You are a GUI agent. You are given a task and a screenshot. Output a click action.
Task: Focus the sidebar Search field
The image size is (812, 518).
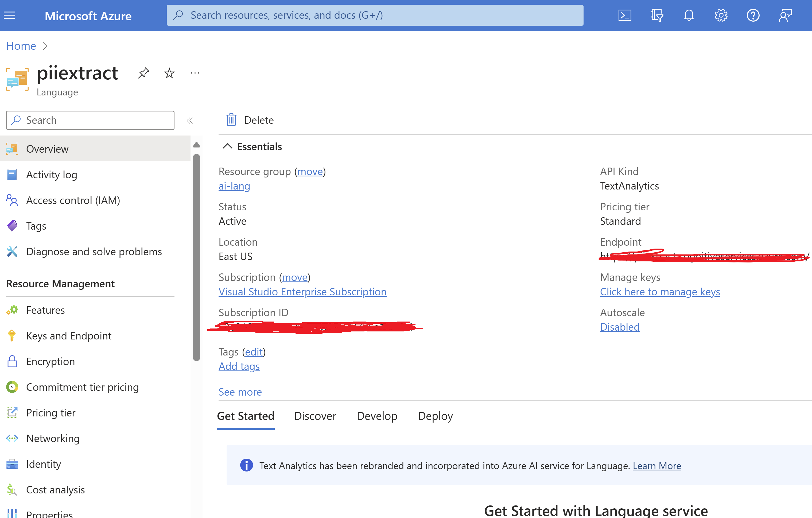[90, 120]
